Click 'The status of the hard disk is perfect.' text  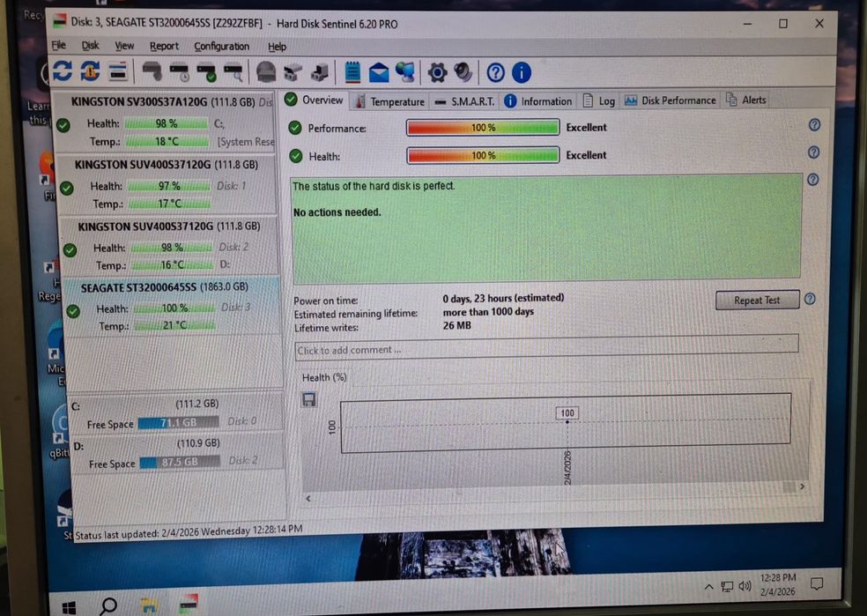pos(374,186)
